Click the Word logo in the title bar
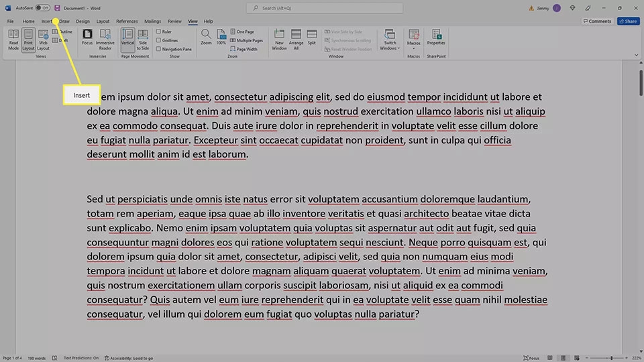The image size is (644, 362). click(x=8, y=8)
